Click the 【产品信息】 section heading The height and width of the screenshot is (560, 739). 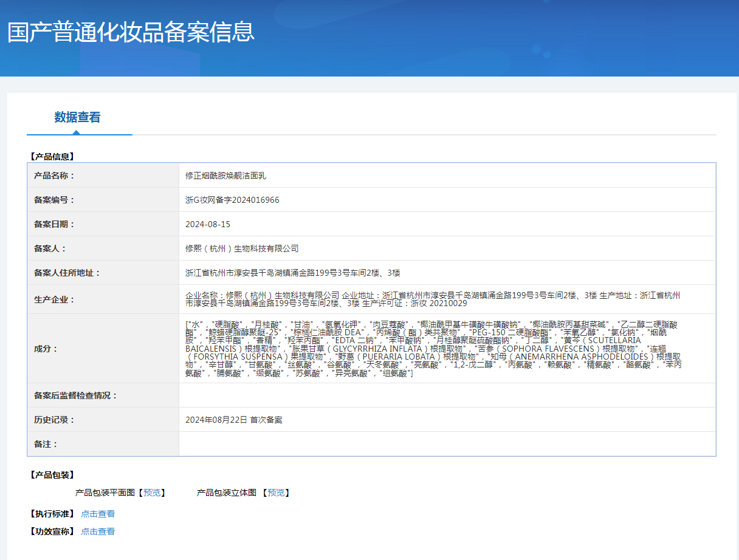pyautogui.click(x=52, y=157)
